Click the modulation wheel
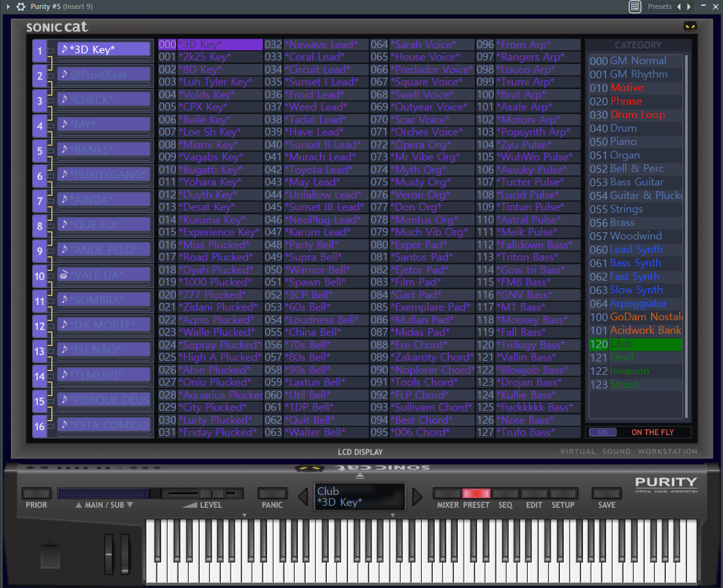723x588 pixels. (125, 555)
